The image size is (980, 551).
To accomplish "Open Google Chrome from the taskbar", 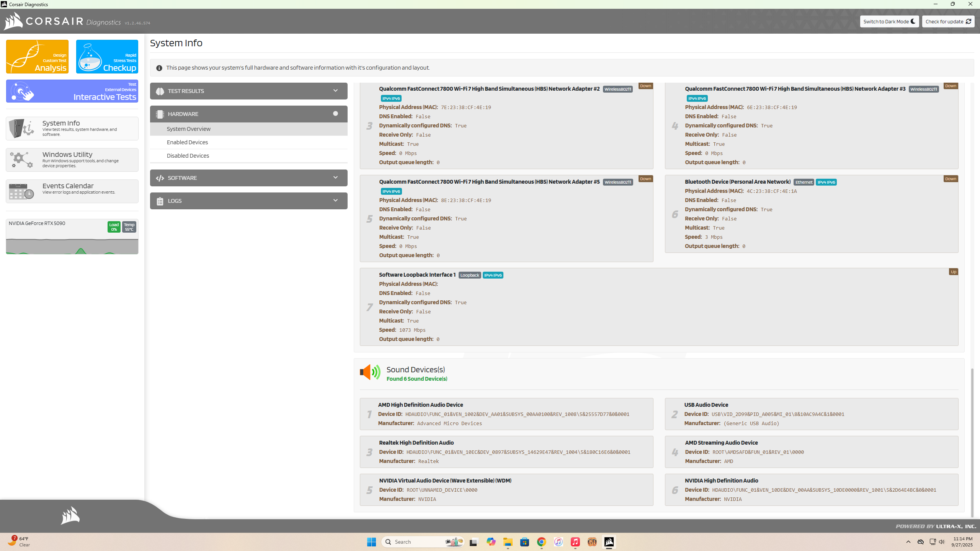I will [x=541, y=542].
